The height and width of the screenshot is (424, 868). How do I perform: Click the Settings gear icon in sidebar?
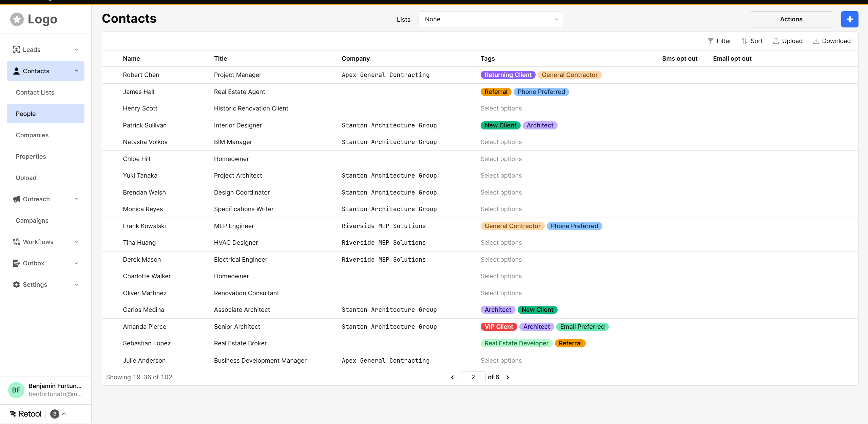[x=16, y=285]
